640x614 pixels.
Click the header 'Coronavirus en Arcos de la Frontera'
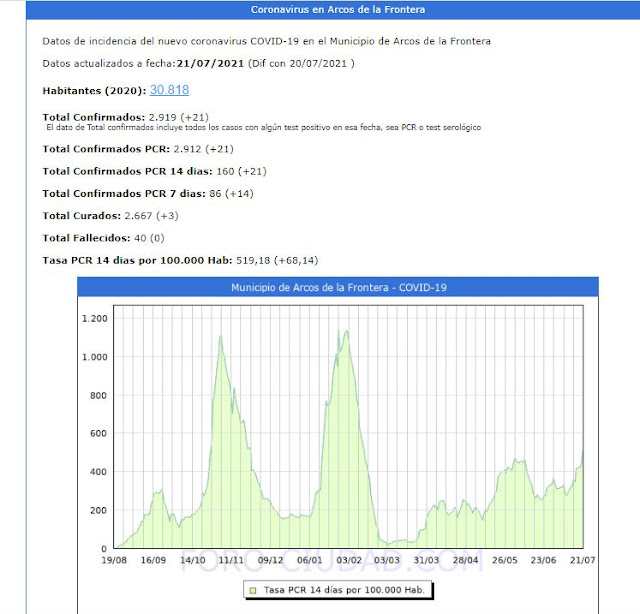point(338,9)
